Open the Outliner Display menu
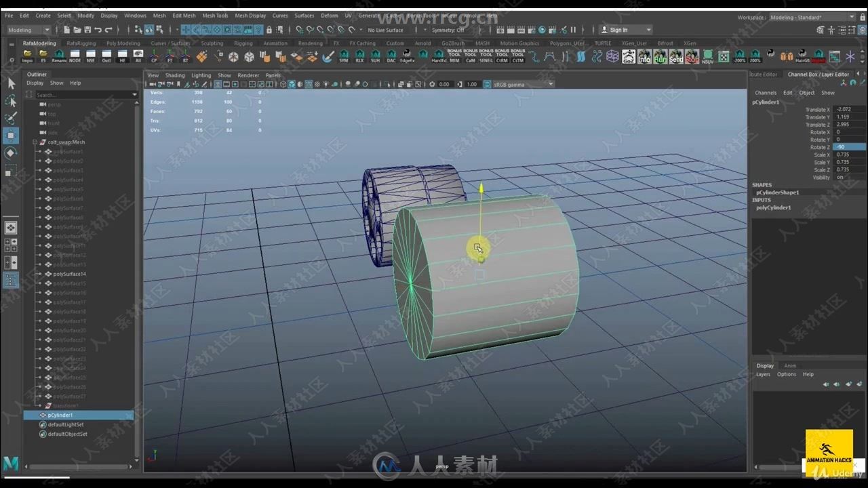The height and width of the screenshot is (488, 868). pos(35,83)
